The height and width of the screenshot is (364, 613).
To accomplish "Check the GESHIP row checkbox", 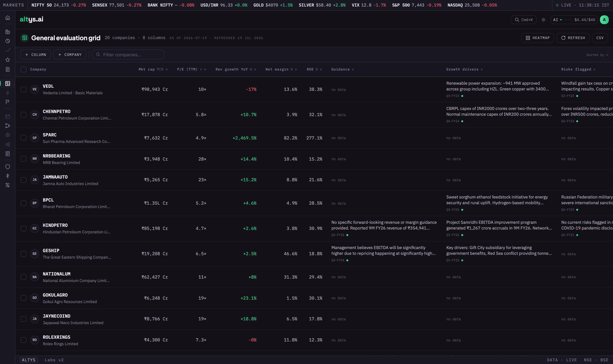I will click(x=24, y=254).
